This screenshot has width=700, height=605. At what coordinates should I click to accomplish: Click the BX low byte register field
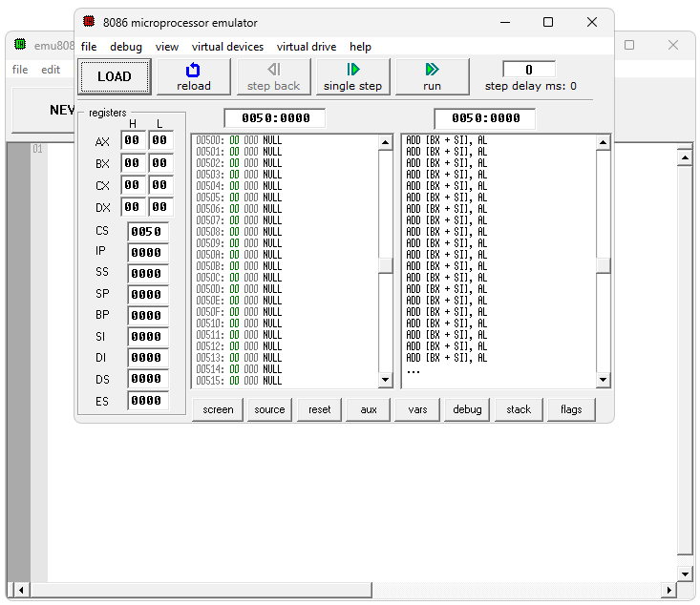[160, 163]
